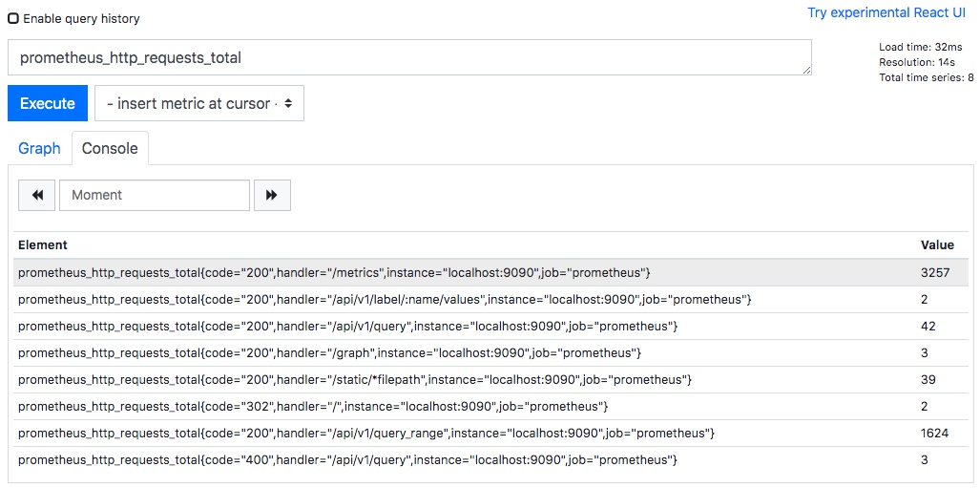Select the /api/v1/label/:name/values result row
The width and height of the screenshot is (980, 488).
385,300
